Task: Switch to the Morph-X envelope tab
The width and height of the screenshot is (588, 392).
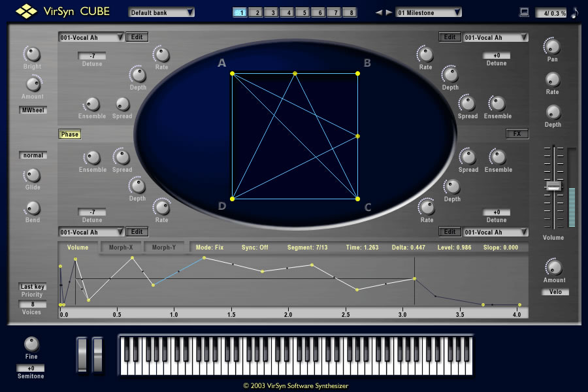Action: pos(121,248)
